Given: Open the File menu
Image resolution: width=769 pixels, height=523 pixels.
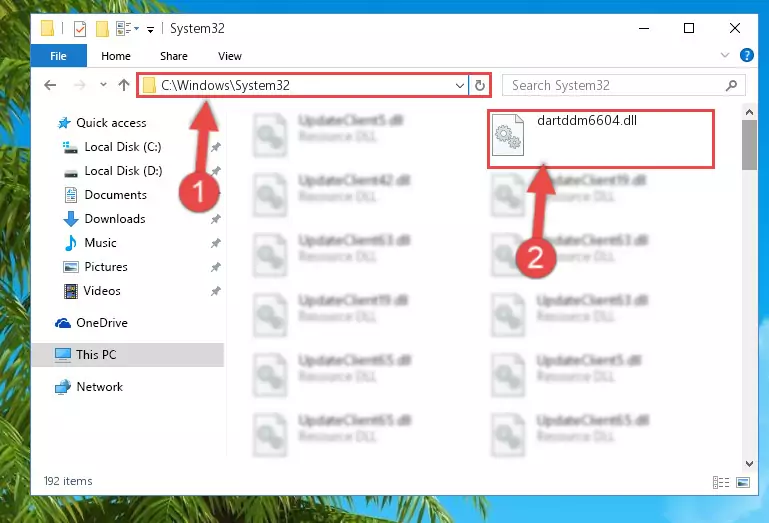Looking at the screenshot, I should pyautogui.click(x=58, y=56).
